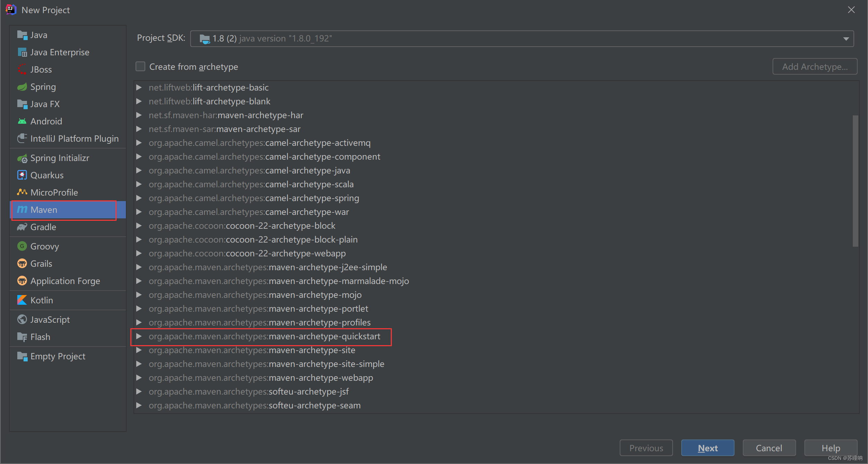Click the Quarkus icon
The width and height of the screenshot is (868, 464).
pos(22,175)
